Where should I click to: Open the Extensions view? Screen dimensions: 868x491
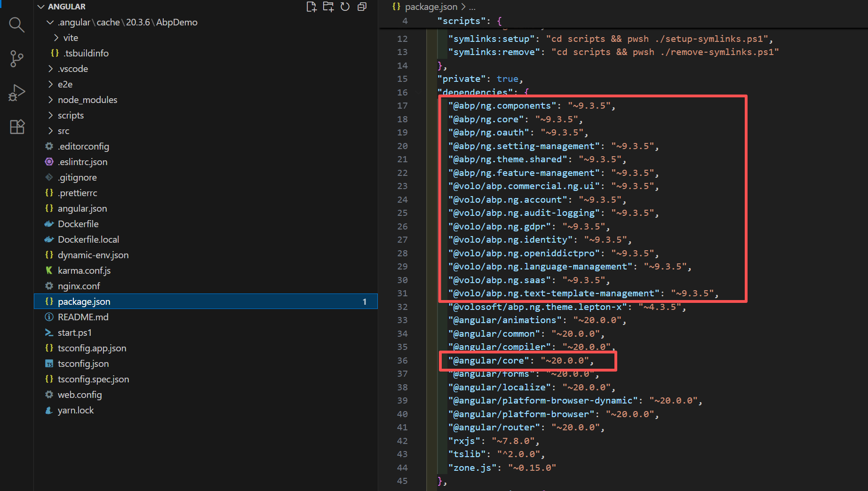(16, 127)
